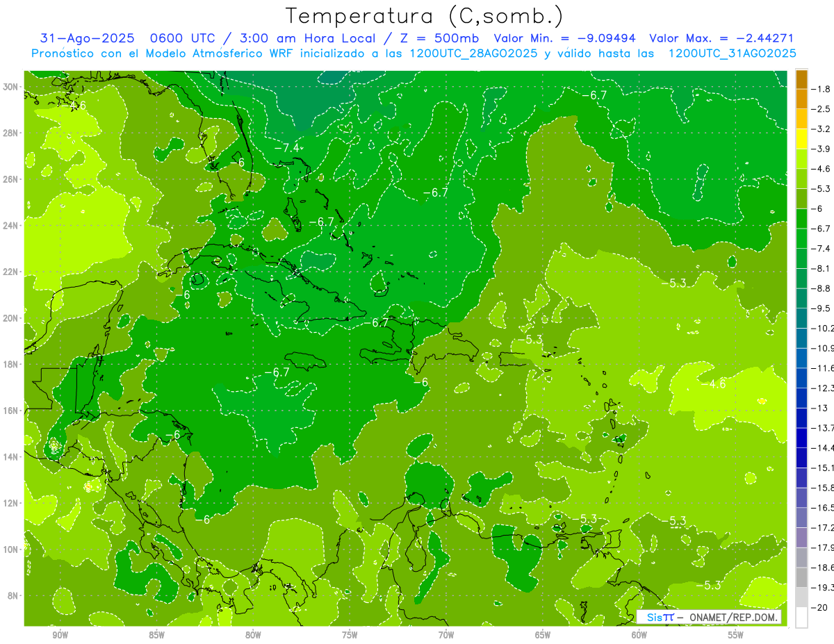Viewport: 834px width, 644px height.
Task: Click the colorbar tick label "-4.6"
Action: click(821, 169)
